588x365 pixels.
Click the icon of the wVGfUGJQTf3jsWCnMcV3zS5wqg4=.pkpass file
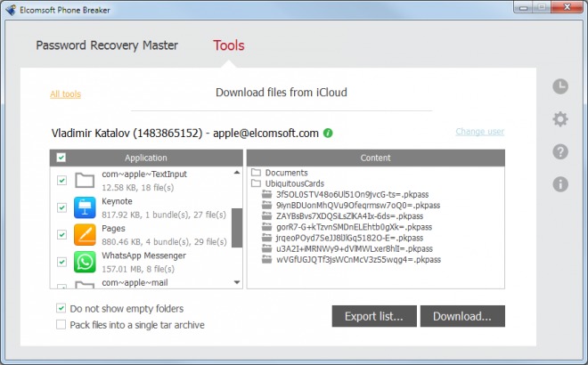click(266, 259)
